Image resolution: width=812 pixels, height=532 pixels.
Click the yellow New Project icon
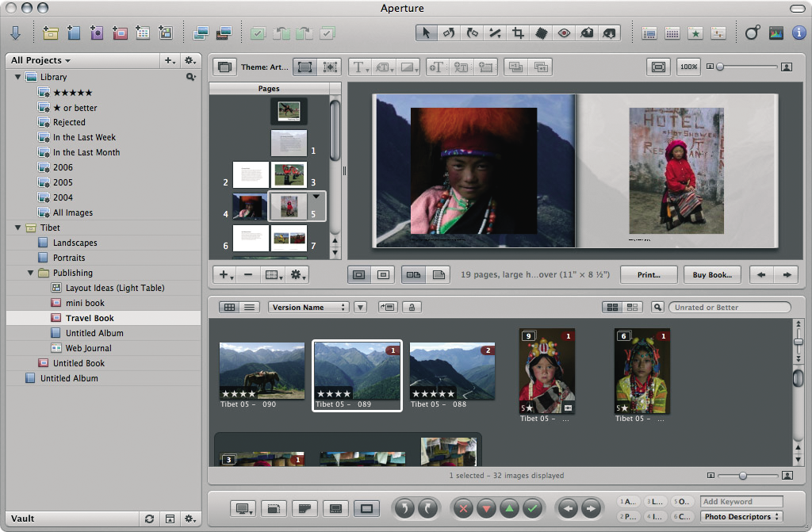pyautogui.click(x=50, y=33)
